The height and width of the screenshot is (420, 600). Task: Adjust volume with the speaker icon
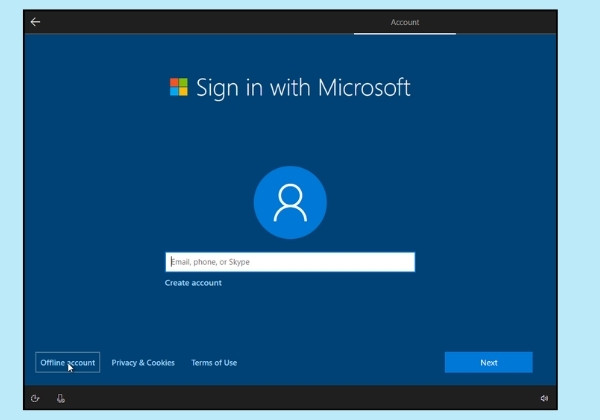(x=544, y=399)
